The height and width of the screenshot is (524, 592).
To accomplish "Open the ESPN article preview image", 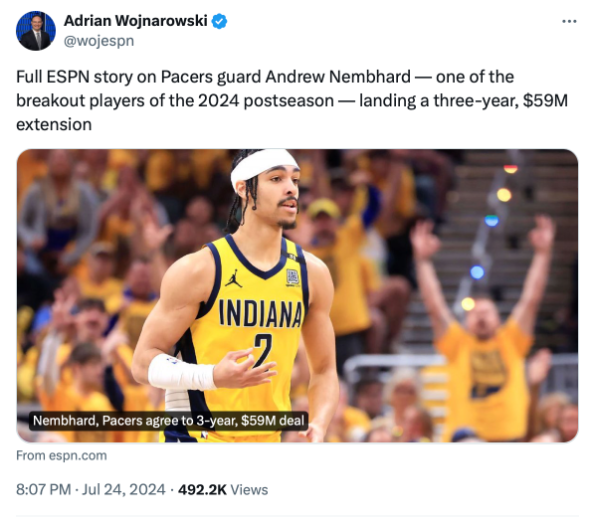I will (x=297, y=296).
